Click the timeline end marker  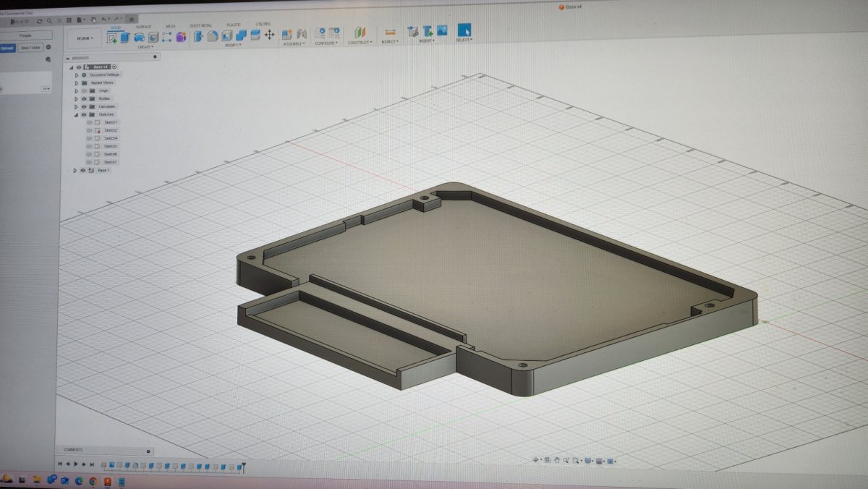tap(244, 468)
